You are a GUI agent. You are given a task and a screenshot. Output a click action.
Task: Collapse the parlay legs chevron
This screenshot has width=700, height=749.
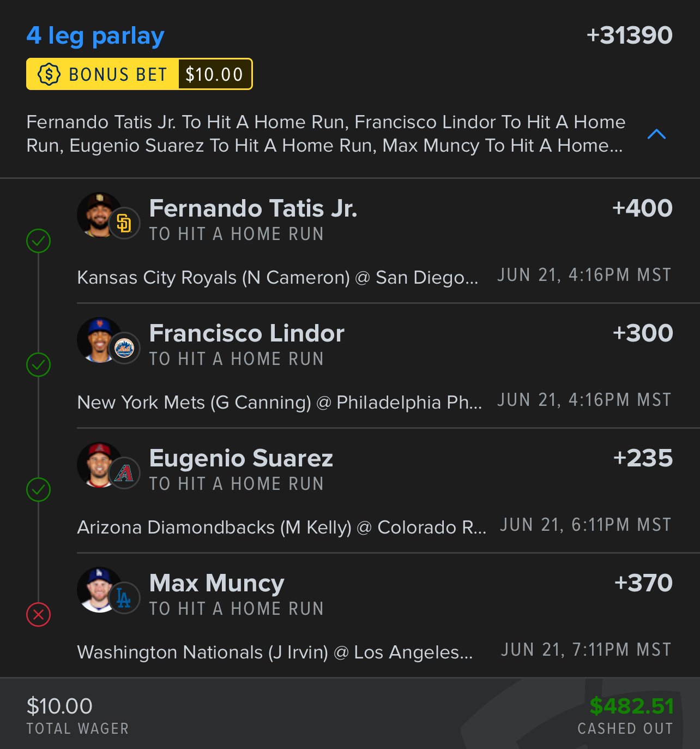(x=656, y=134)
